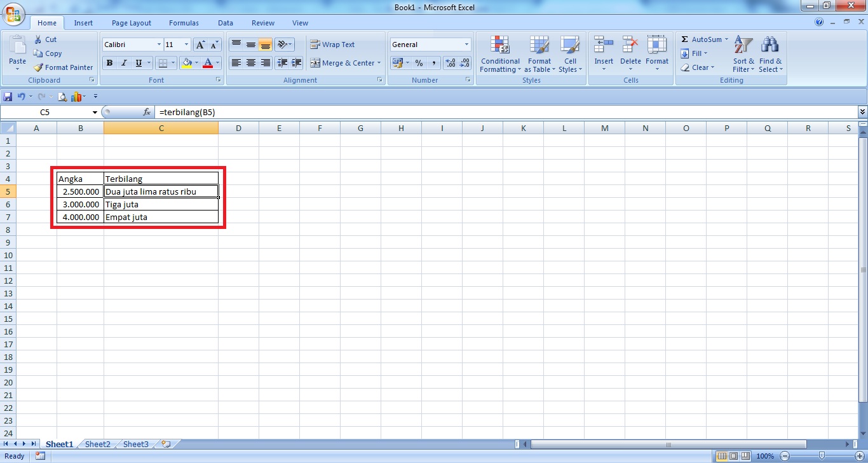The height and width of the screenshot is (463, 868).
Task: Toggle Underline formatting
Action: [139, 63]
